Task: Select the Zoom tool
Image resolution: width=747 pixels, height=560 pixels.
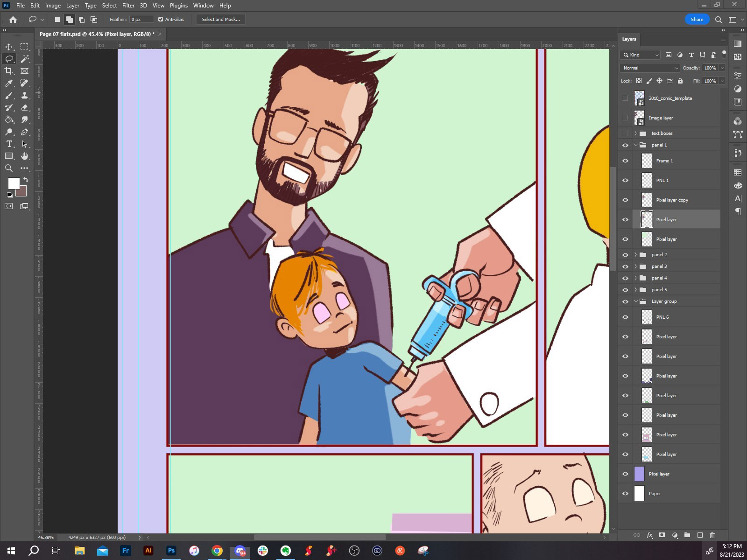Action: [9, 168]
